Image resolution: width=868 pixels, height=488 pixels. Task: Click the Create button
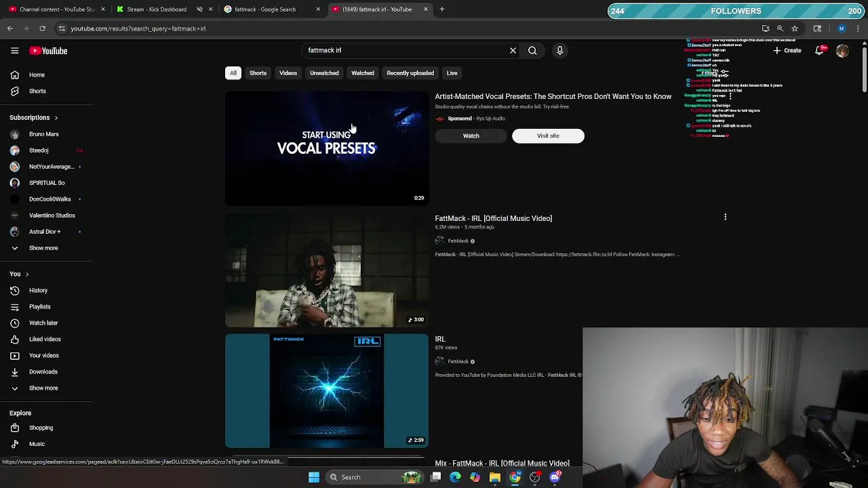(x=787, y=51)
